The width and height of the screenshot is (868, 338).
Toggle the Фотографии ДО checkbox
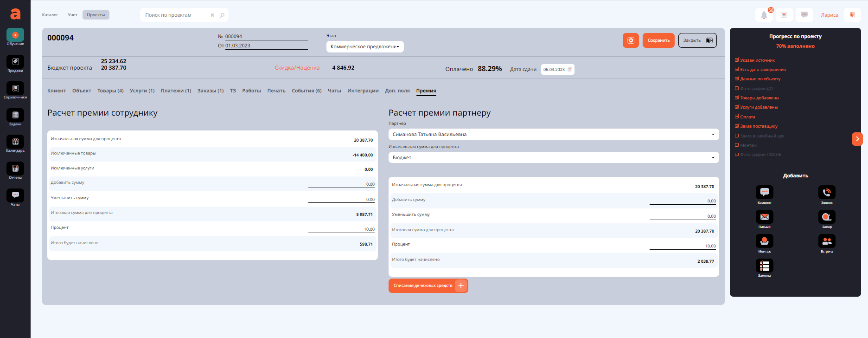[737, 88]
